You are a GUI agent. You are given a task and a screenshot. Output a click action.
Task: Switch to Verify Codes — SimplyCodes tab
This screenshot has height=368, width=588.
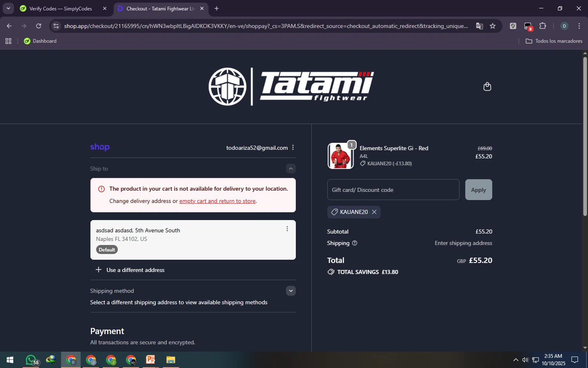point(61,9)
